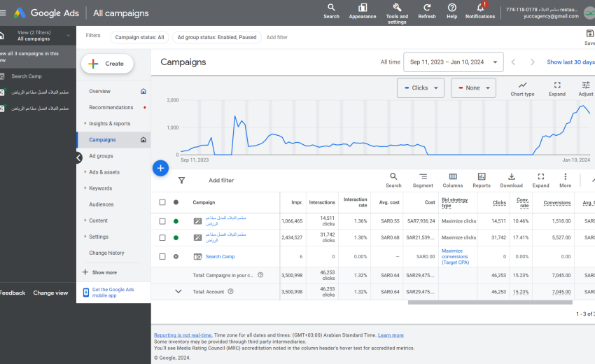
Task: Check the Search Camp campaign row checkbox
Action: pyautogui.click(x=162, y=257)
